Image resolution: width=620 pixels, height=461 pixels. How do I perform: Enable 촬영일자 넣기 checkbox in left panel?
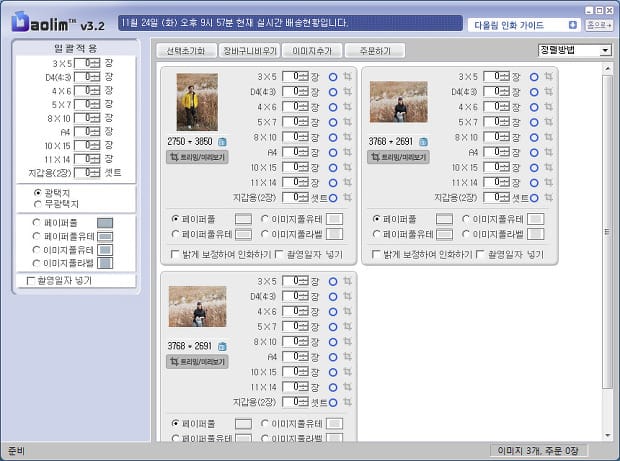click(31, 281)
